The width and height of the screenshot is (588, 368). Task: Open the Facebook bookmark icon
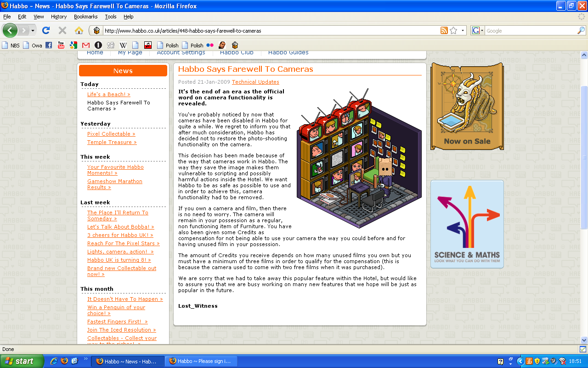pyautogui.click(x=48, y=45)
